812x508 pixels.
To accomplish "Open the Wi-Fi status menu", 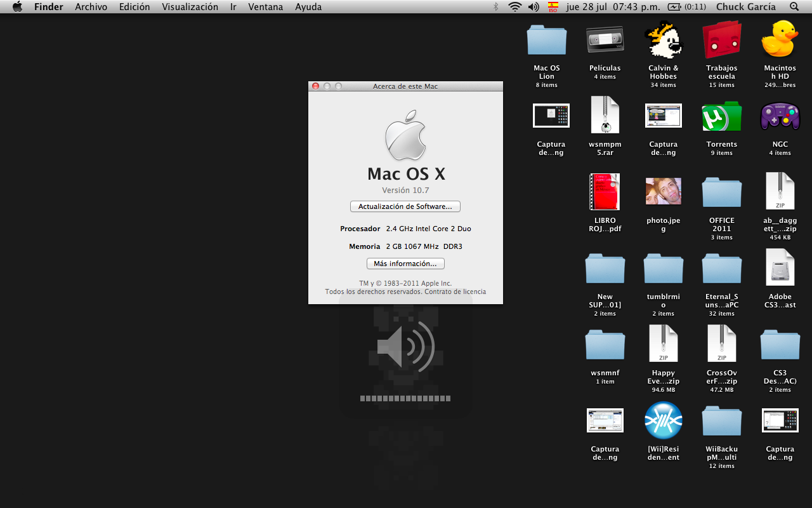I will point(514,7).
